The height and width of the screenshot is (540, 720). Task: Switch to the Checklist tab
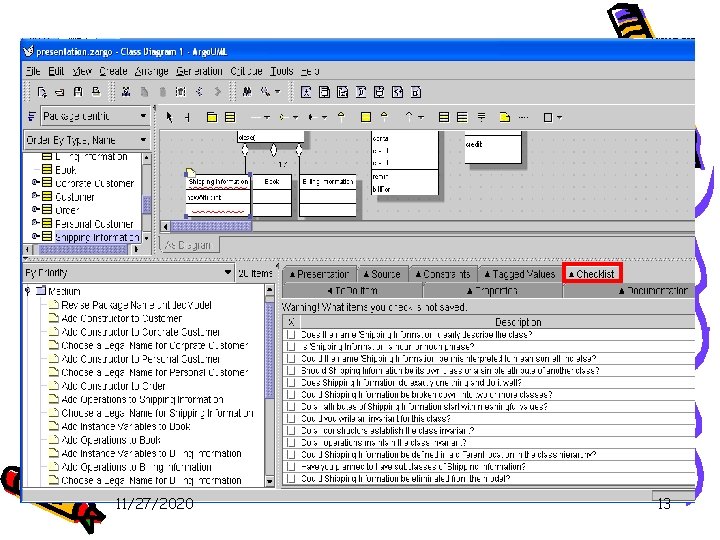[591, 274]
